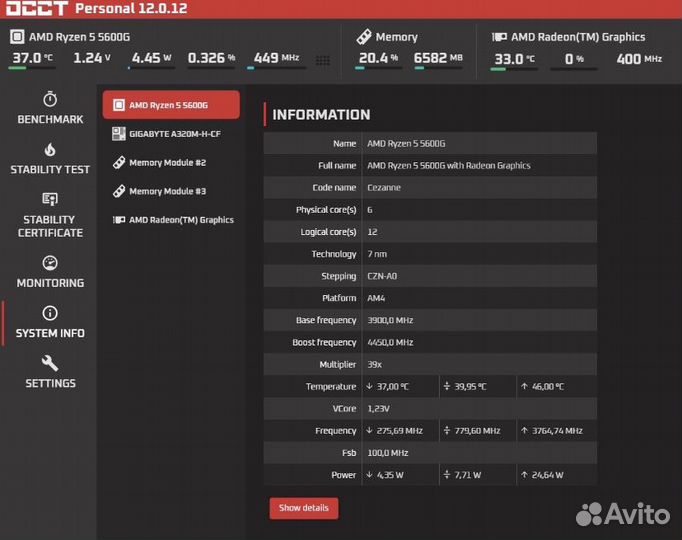
Task: Open the Monitoring gauge icon
Action: (x=50, y=263)
